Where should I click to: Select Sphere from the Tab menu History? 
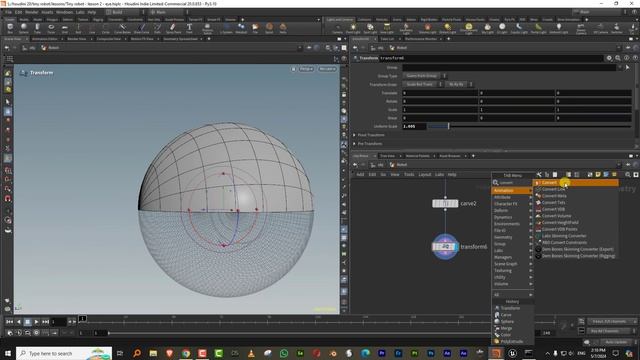point(513,321)
